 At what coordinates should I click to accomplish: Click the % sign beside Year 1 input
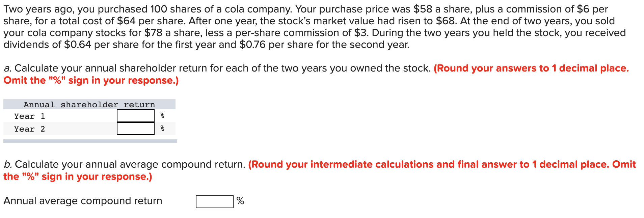pos(162,116)
